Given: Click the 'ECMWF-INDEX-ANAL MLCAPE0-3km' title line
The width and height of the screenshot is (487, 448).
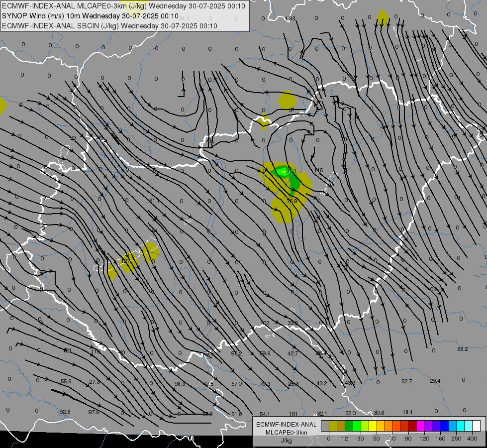Looking at the screenshot, I should click(x=123, y=6).
